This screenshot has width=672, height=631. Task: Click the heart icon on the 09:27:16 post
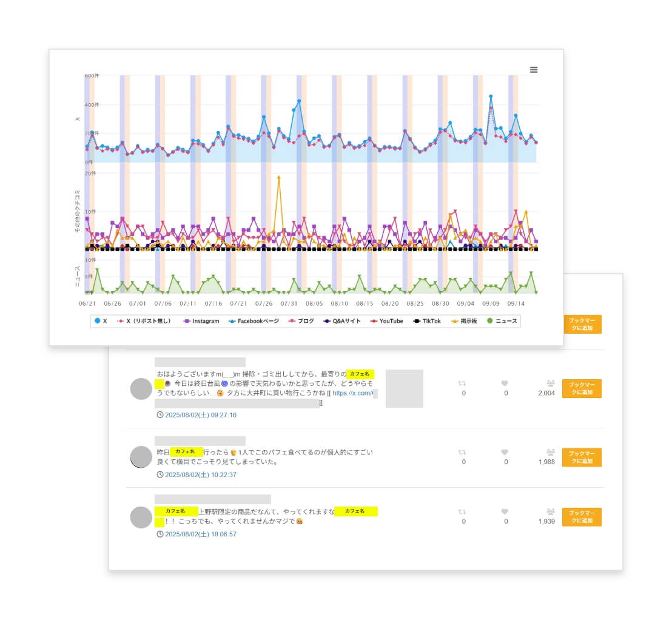click(x=505, y=383)
